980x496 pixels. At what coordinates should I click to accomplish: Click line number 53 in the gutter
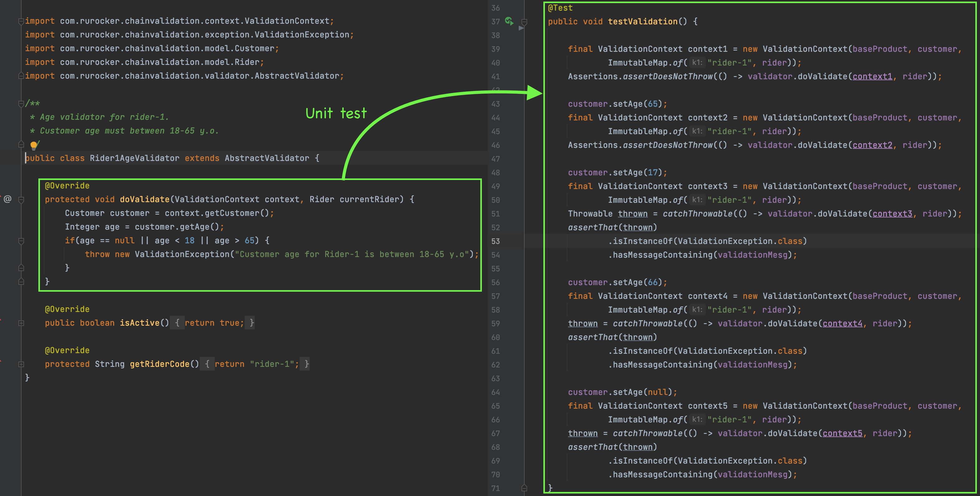coord(495,241)
